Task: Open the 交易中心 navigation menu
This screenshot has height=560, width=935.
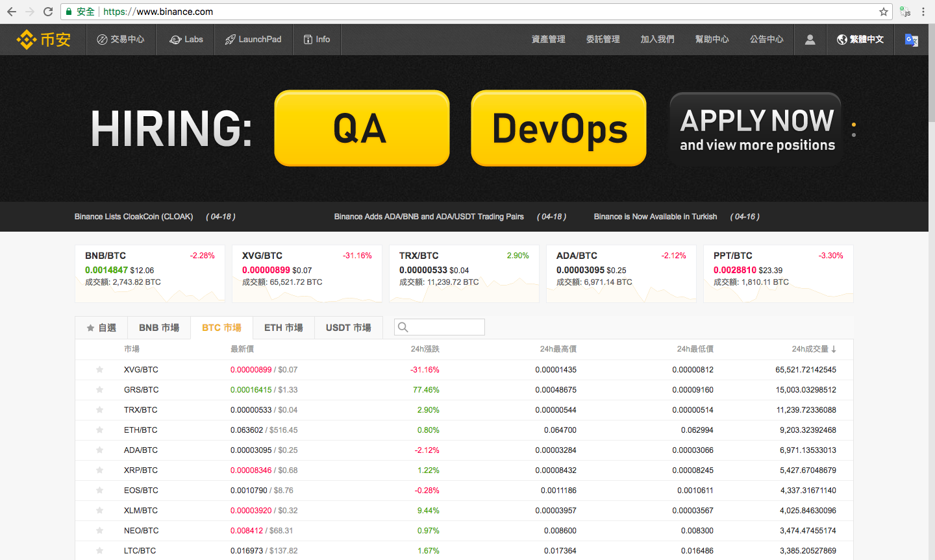Action: pos(121,40)
